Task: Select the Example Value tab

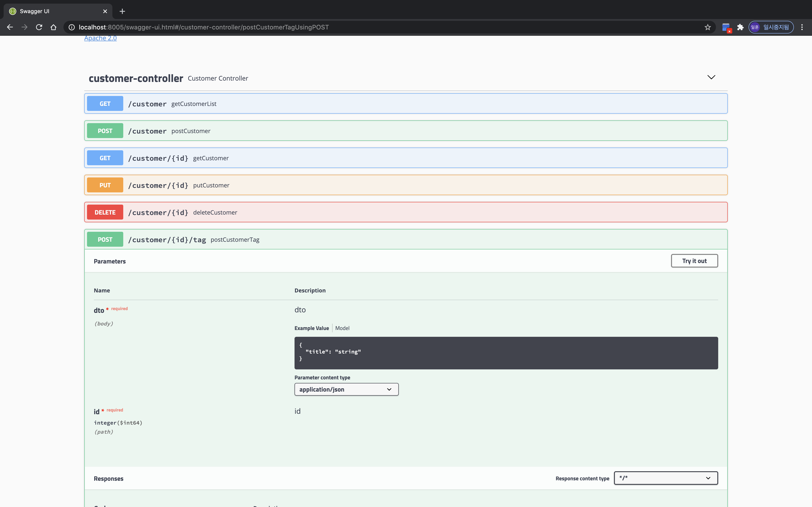Action: click(311, 328)
